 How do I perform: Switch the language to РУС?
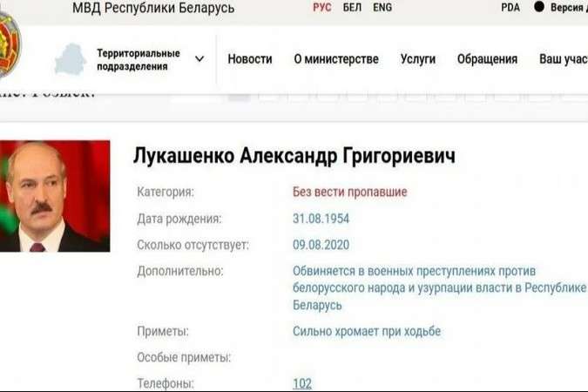coord(322,8)
